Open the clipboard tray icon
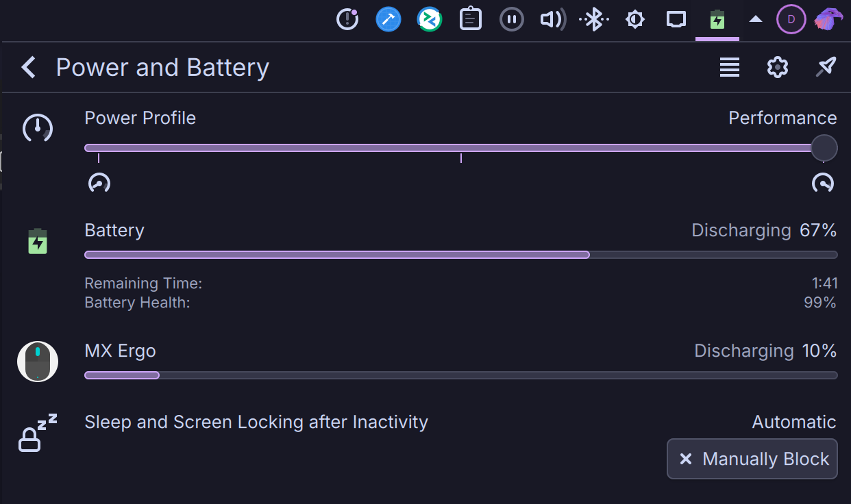This screenshot has height=504, width=851. [471, 19]
